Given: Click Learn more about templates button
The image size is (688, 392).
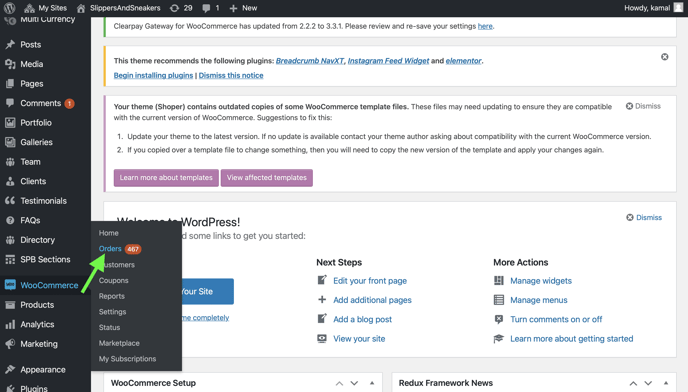Looking at the screenshot, I should click(166, 177).
